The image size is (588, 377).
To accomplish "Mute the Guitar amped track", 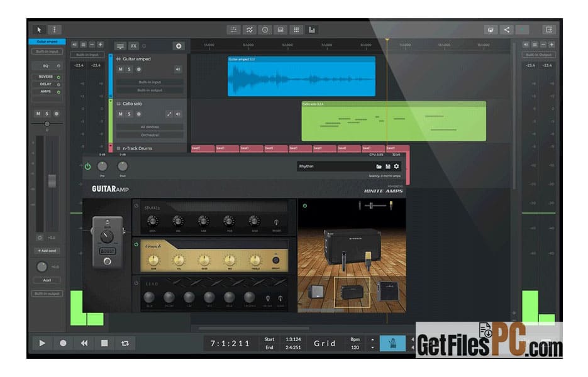I will 120,69.
